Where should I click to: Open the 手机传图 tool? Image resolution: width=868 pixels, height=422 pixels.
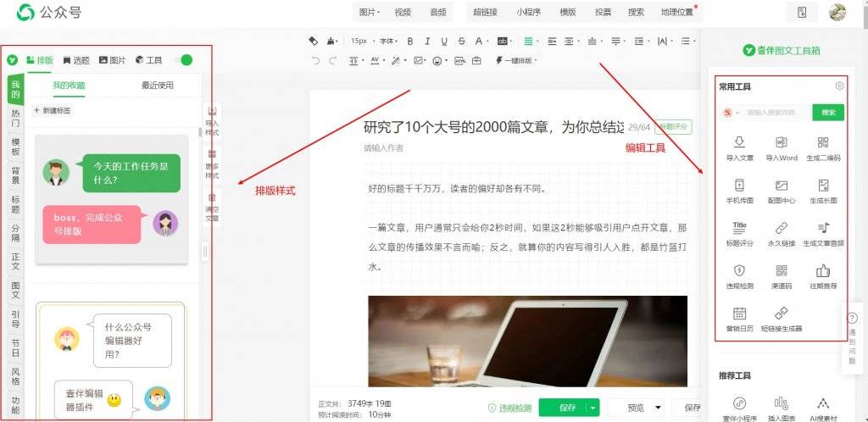click(739, 192)
